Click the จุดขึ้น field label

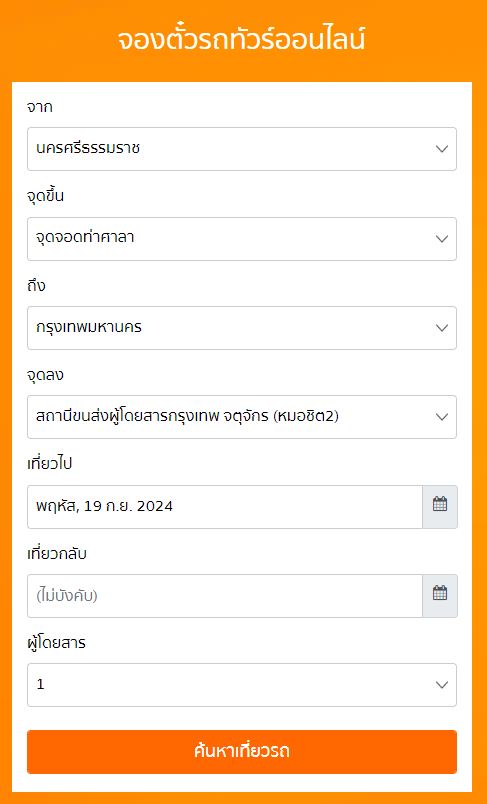pos(46,195)
